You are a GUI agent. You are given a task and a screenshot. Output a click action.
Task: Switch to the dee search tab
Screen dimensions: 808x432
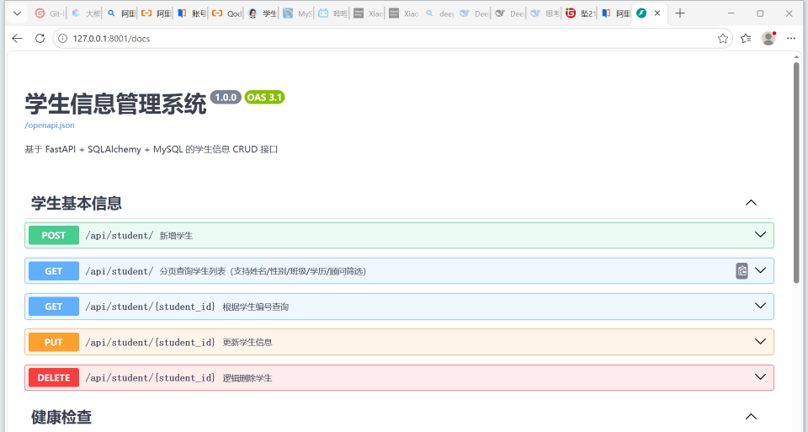click(439, 13)
